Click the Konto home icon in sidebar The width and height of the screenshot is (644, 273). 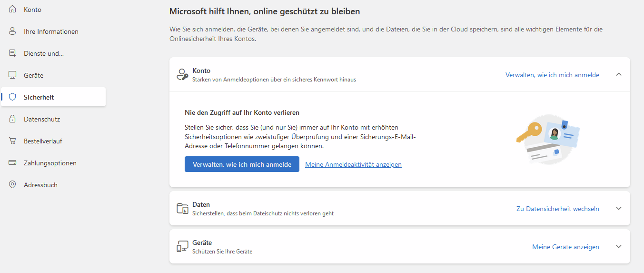13,10
